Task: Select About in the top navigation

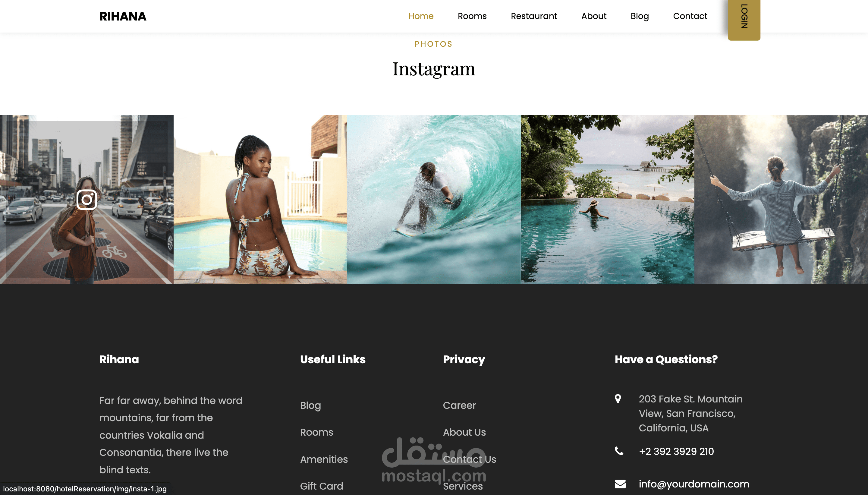Action: (593, 16)
